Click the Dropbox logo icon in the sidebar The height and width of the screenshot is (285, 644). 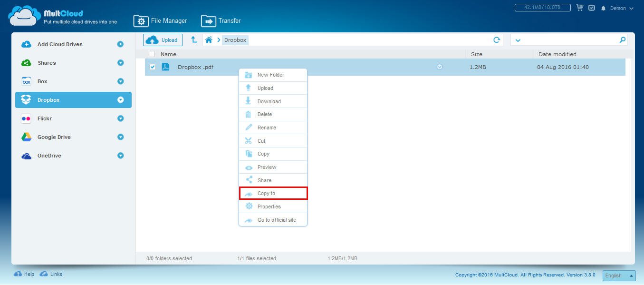click(x=27, y=100)
